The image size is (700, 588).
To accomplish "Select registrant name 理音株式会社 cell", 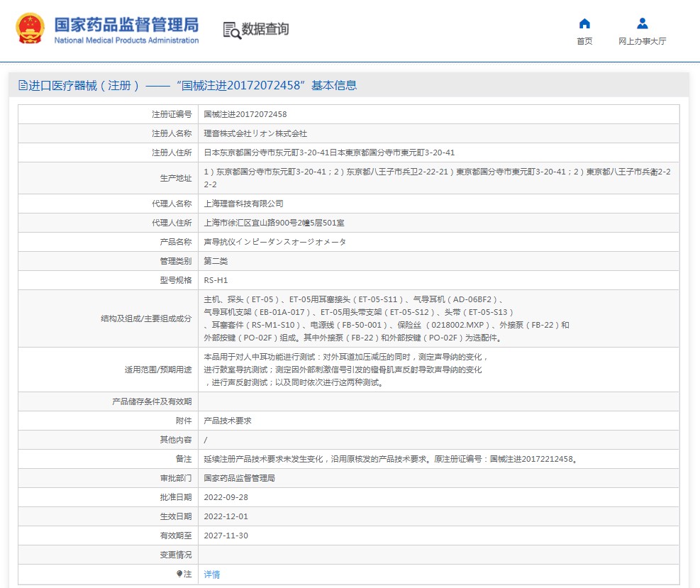I will [x=255, y=133].
